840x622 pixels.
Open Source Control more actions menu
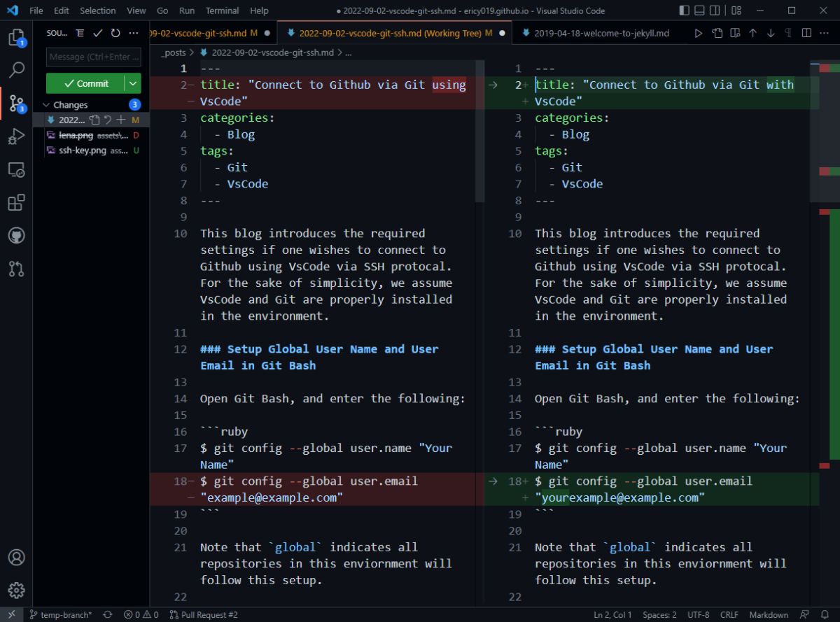click(134, 33)
